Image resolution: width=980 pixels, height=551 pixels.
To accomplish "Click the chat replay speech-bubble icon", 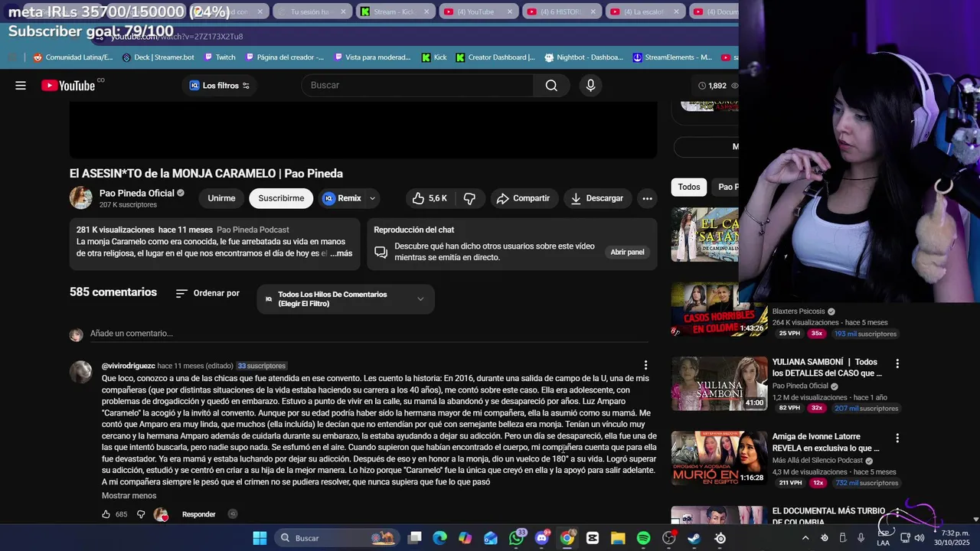I will click(381, 252).
